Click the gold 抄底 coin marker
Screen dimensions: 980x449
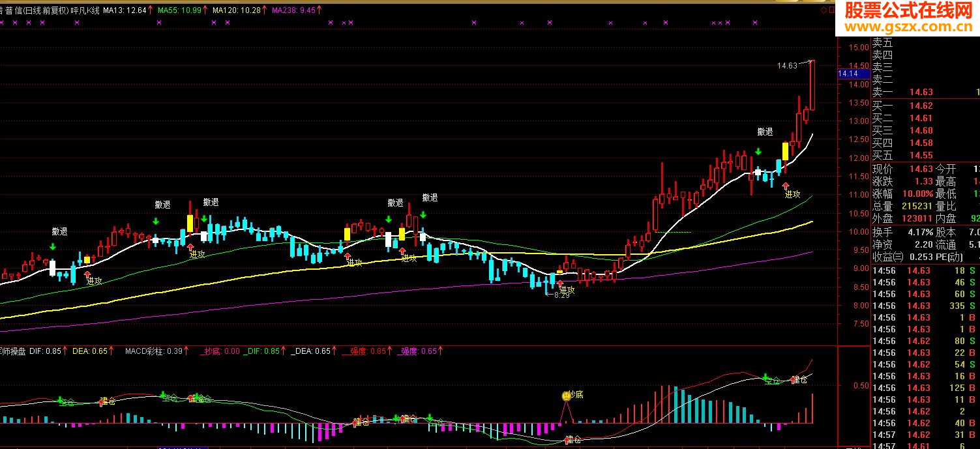566,396
